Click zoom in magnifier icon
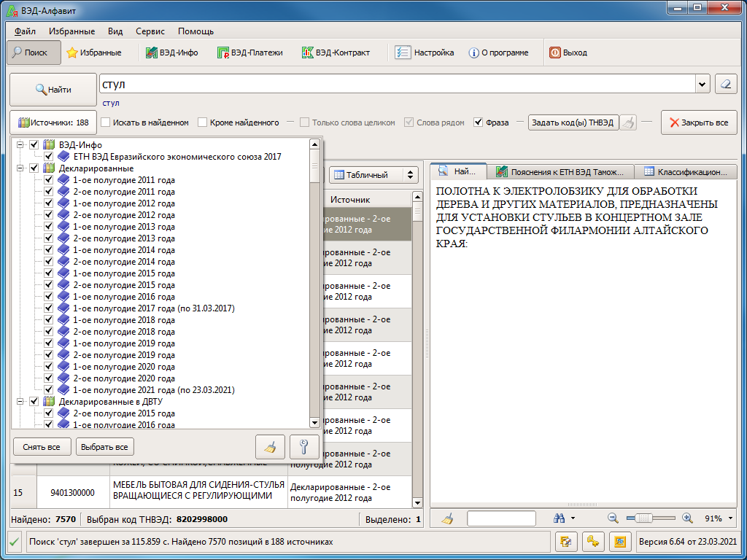747x560 pixels. click(x=686, y=518)
